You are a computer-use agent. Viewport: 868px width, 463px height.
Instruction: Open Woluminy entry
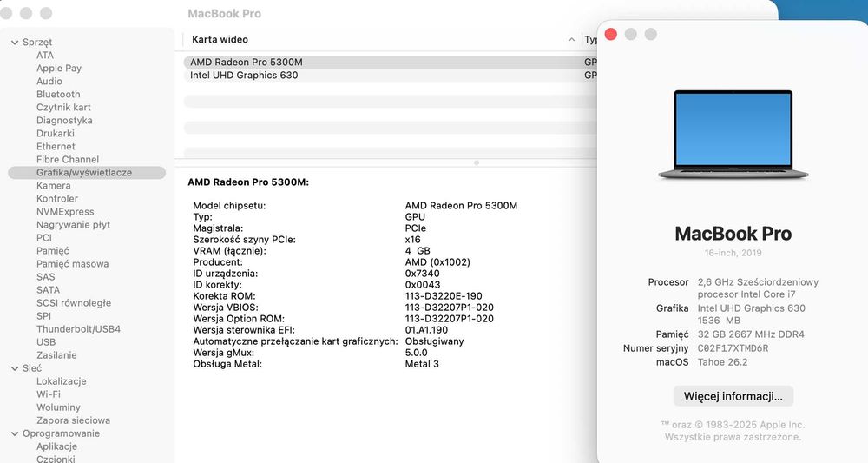click(58, 407)
